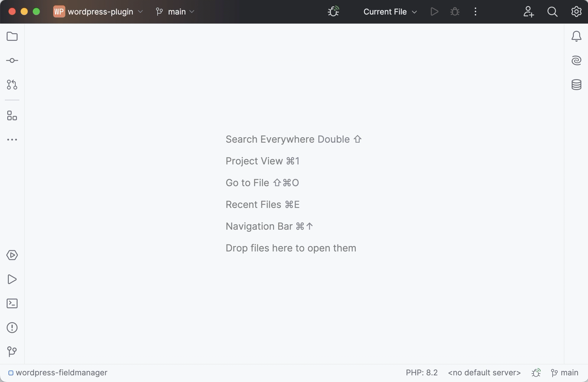
Task: Click PHP: 8.2 in the status bar
Action: tap(421, 373)
